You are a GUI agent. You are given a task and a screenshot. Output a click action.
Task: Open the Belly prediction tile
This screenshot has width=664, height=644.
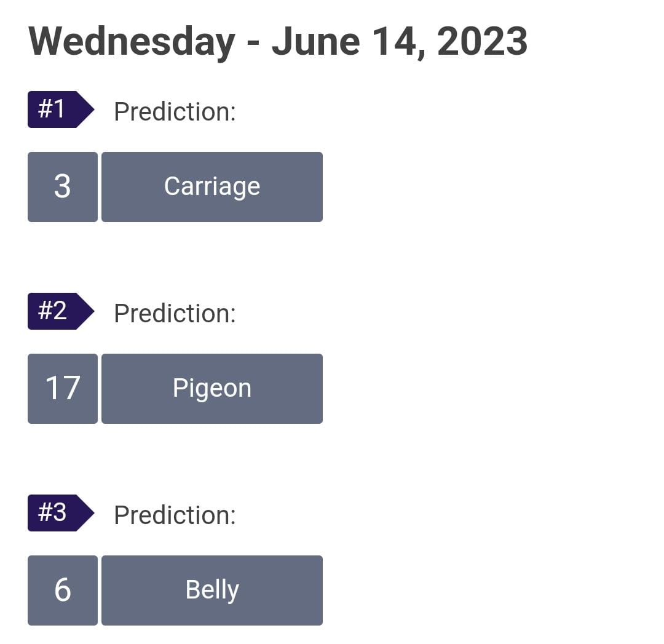tap(212, 590)
